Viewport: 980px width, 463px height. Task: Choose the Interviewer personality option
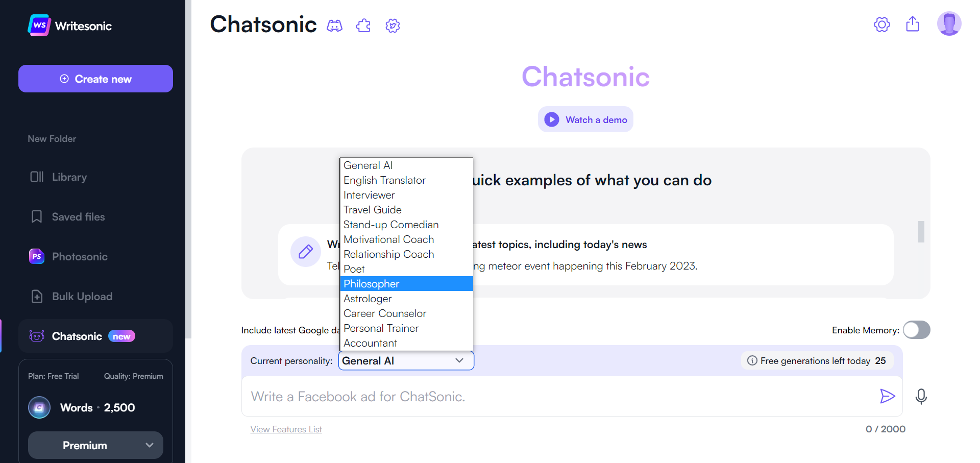point(406,195)
